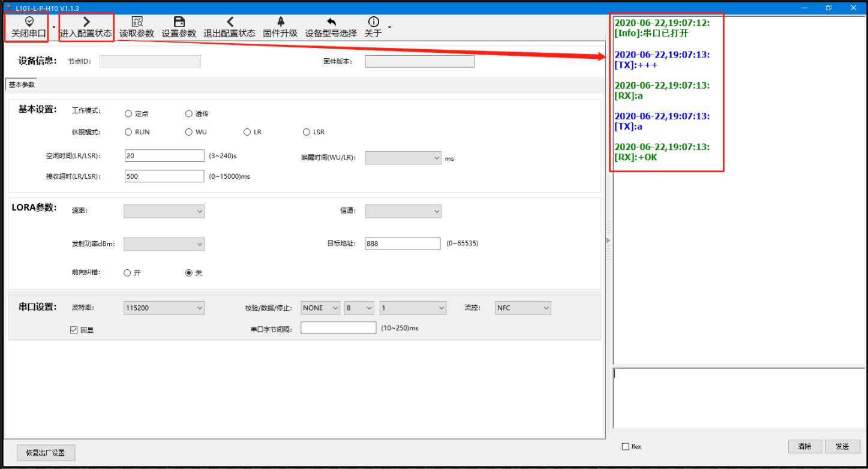Click the 目标地址 input field containing 888

point(403,243)
